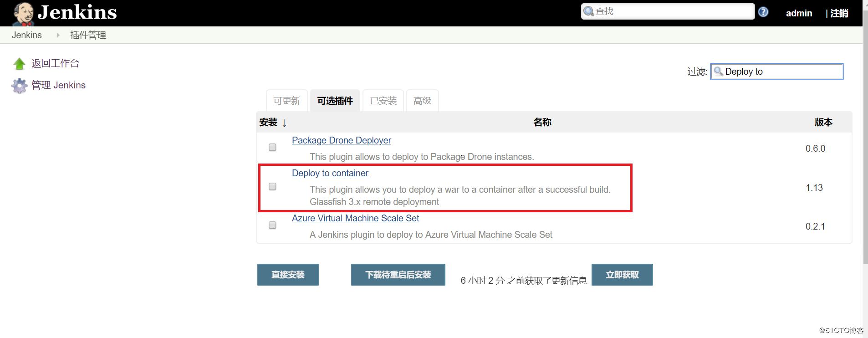Click the 版本 column header

[823, 122]
